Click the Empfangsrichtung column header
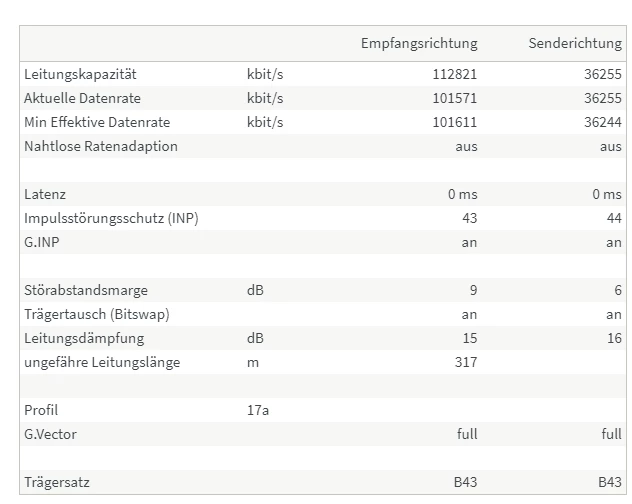This screenshot has height=504, width=632. click(x=419, y=43)
